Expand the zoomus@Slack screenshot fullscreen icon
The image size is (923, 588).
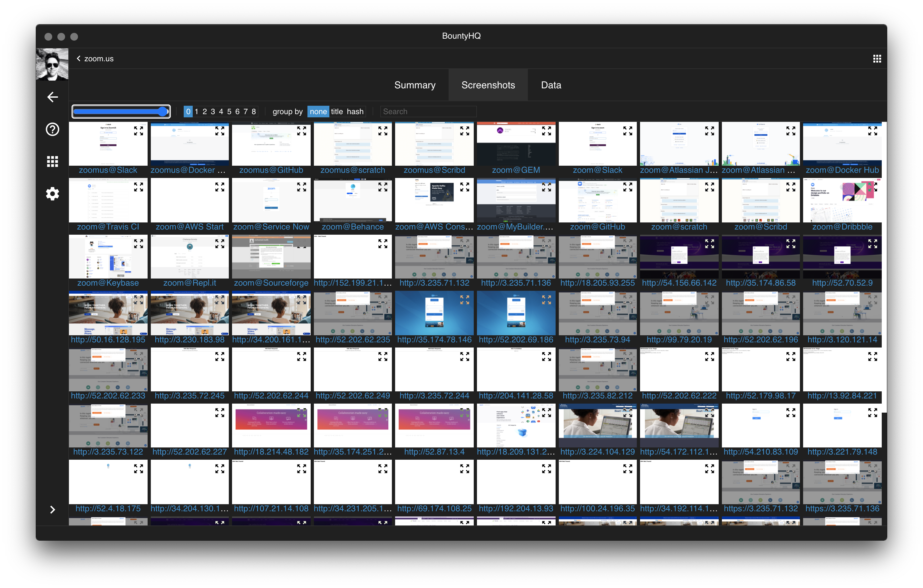pos(138,131)
